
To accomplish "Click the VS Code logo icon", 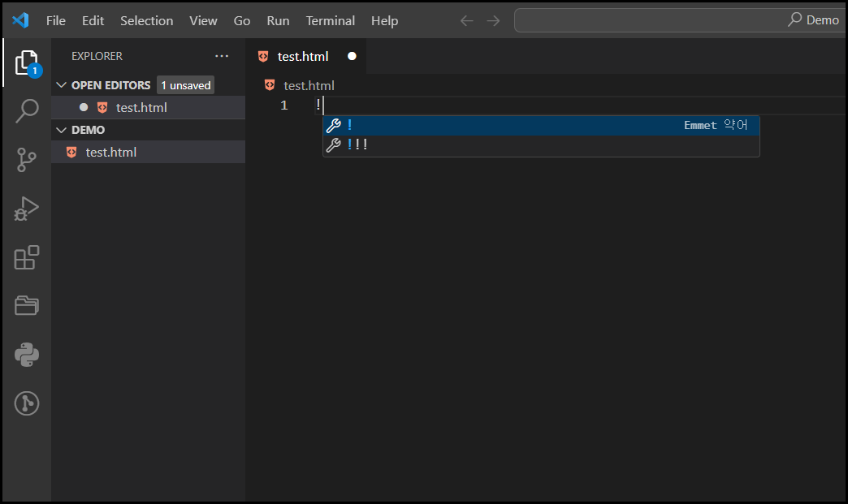I will click(x=19, y=20).
